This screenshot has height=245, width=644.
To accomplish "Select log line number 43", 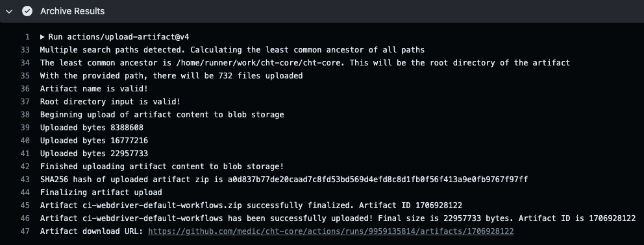I will coord(25,180).
